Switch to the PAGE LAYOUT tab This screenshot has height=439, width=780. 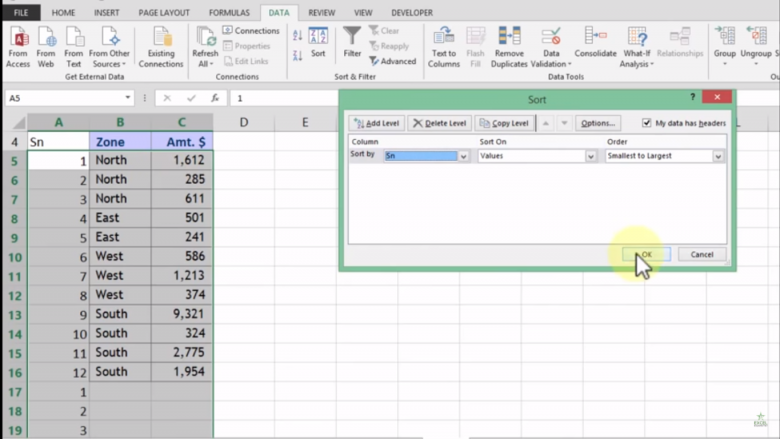click(164, 12)
